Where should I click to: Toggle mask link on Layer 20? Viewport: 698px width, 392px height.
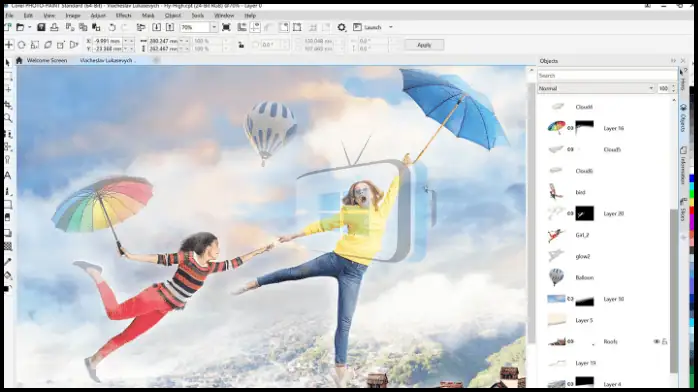point(570,214)
